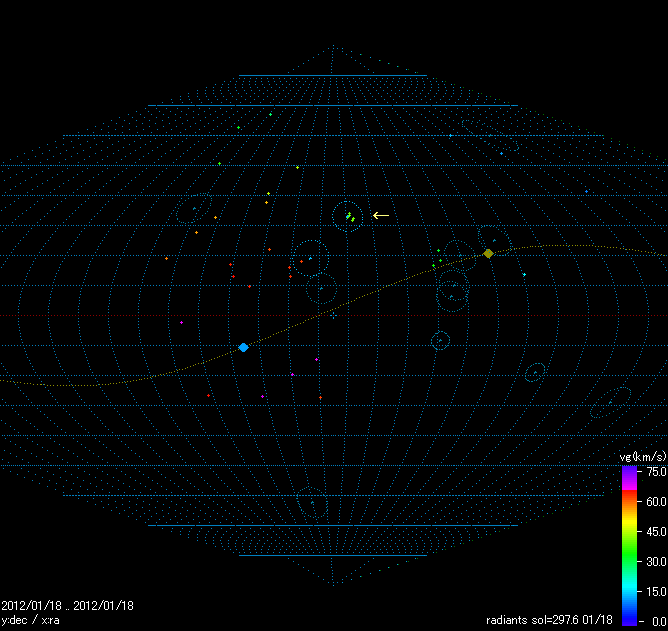
Task: Click the date range text 2012/01/18 .. 2012/01/18
Action: pos(67,605)
